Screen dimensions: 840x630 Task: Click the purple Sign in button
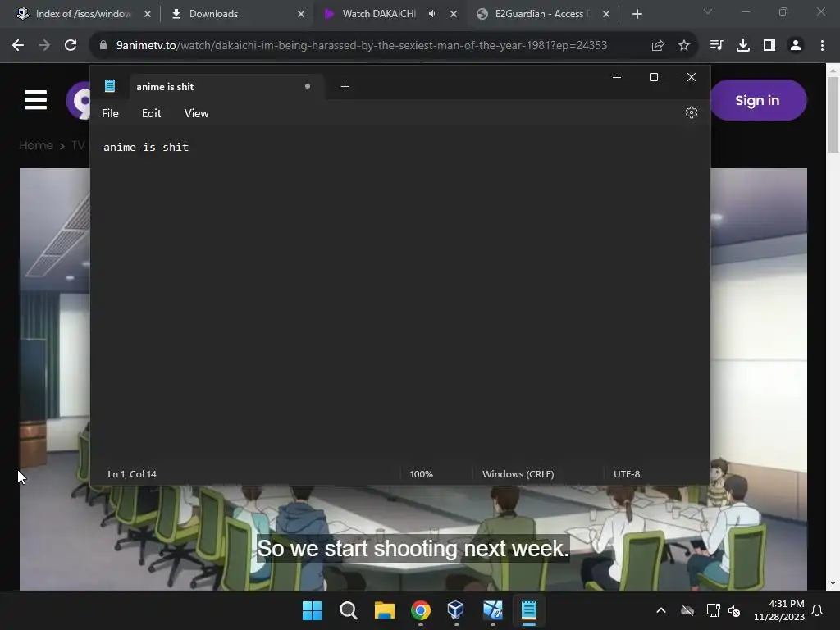757,100
